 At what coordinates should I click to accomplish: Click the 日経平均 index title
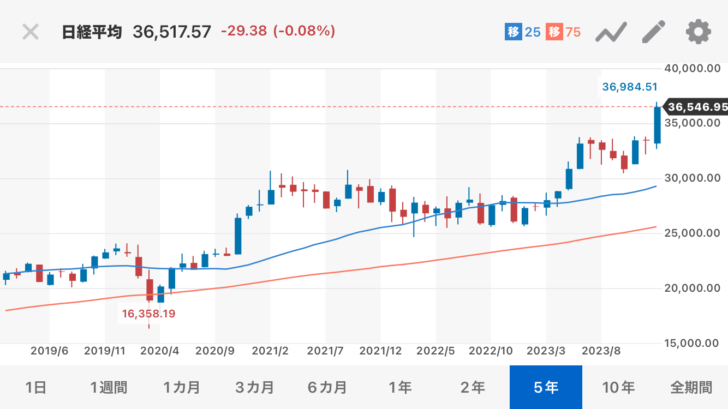click(92, 32)
